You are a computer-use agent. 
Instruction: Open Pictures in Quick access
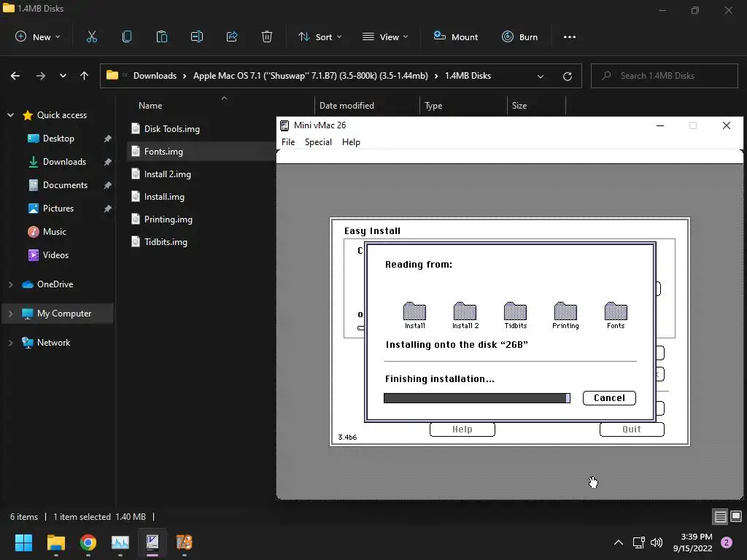[58, 209]
